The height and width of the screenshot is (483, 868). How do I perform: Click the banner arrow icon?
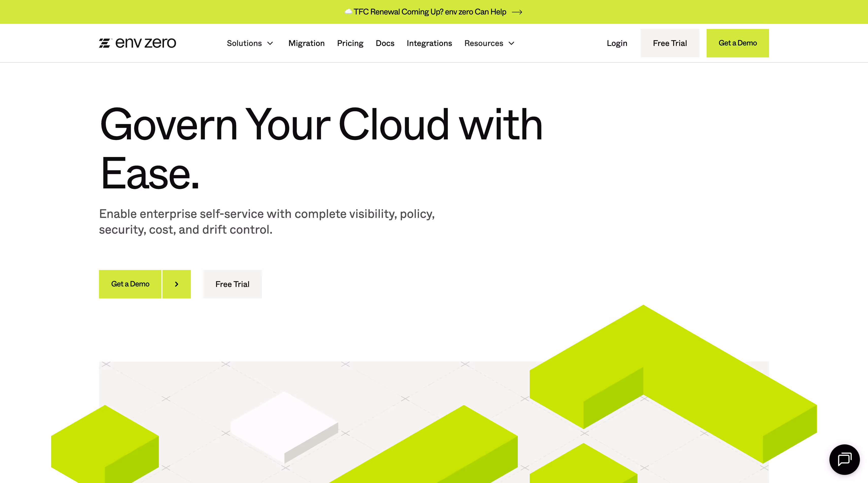coord(517,12)
